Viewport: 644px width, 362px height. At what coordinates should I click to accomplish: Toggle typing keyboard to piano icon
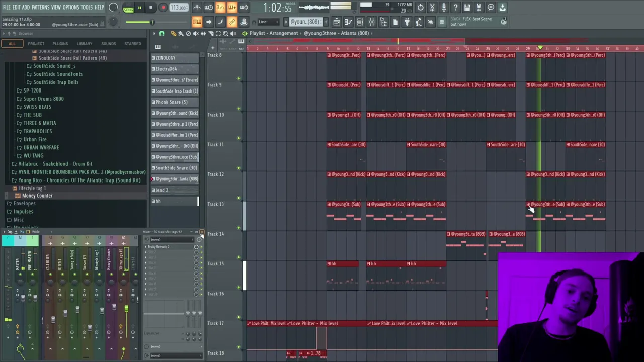click(x=197, y=22)
